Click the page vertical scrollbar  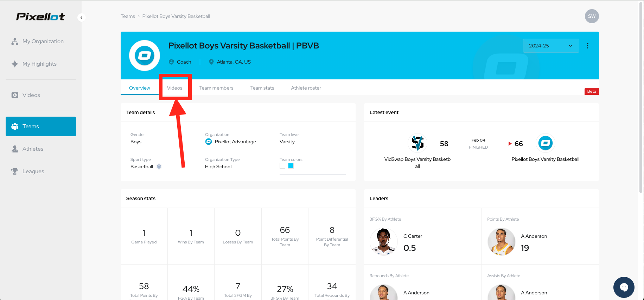(x=641, y=97)
